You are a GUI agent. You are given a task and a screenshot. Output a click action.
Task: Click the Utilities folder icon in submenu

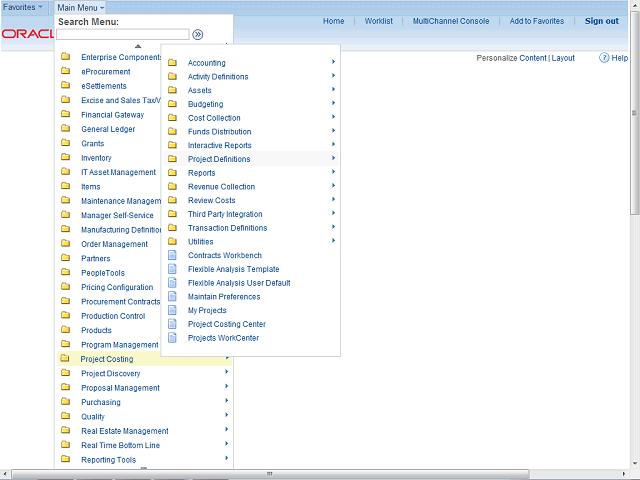[x=172, y=241]
